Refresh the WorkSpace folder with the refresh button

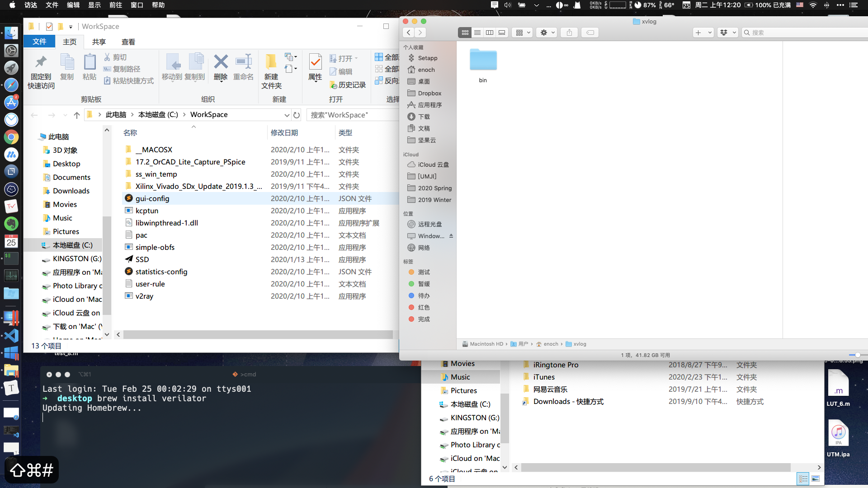[x=297, y=115]
